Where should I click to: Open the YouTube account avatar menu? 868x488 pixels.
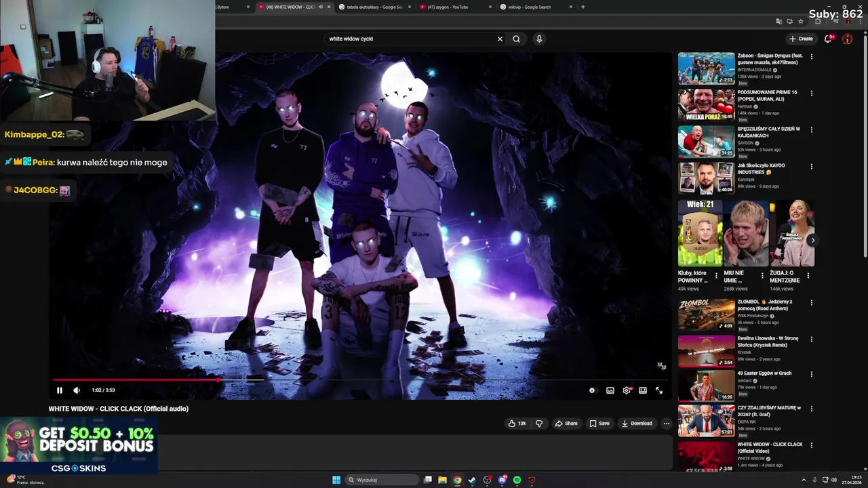[847, 39]
